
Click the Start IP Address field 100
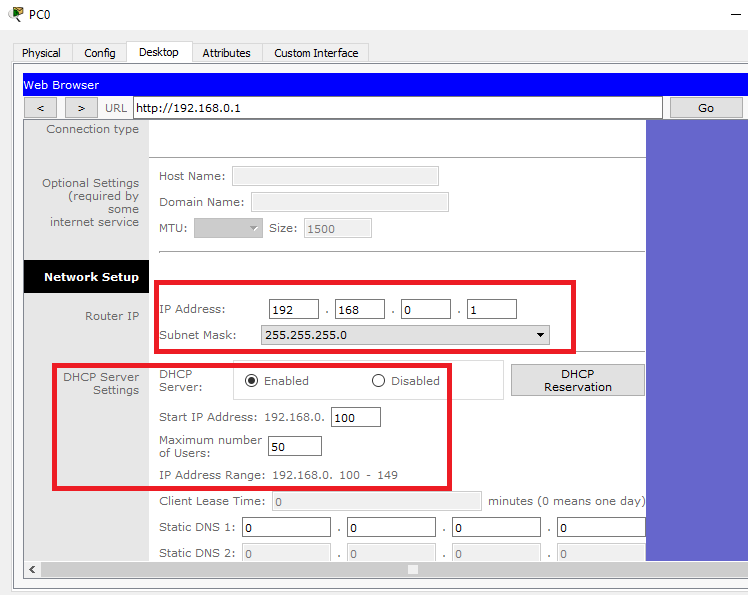(356, 417)
